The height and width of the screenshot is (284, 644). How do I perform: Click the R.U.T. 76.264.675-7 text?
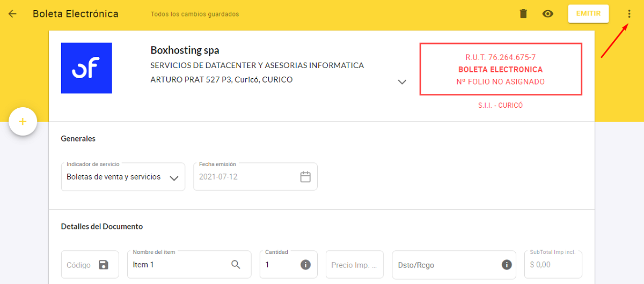tap(501, 57)
